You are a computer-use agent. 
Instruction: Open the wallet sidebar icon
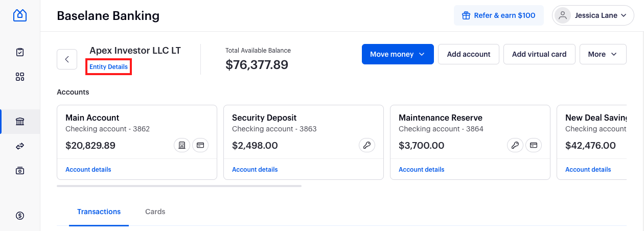[x=20, y=170]
